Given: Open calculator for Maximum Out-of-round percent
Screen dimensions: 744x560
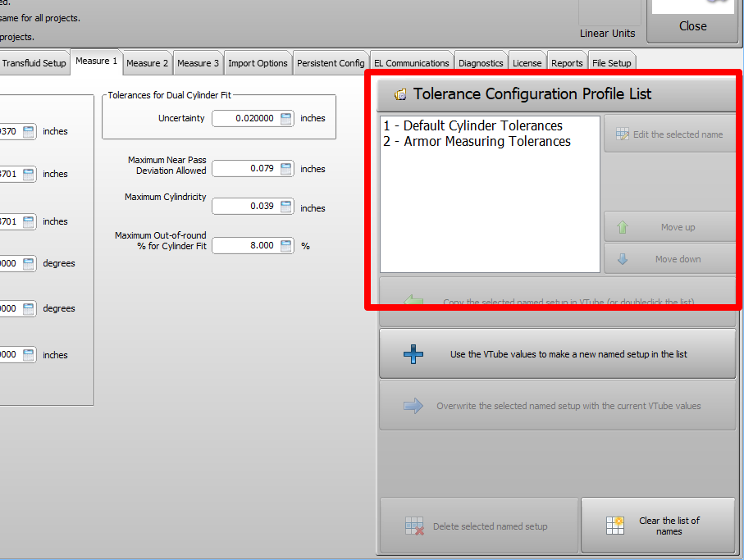Looking at the screenshot, I should pyautogui.click(x=285, y=245).
